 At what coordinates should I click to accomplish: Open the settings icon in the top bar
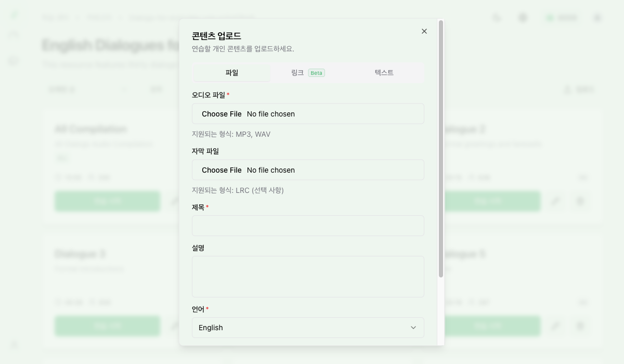(x=522, y=17)
